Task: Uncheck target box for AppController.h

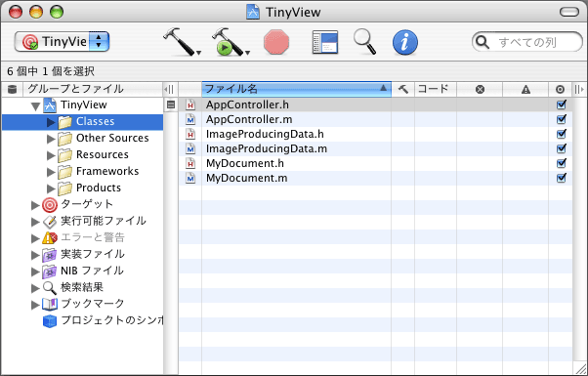Action: point(561,104)
